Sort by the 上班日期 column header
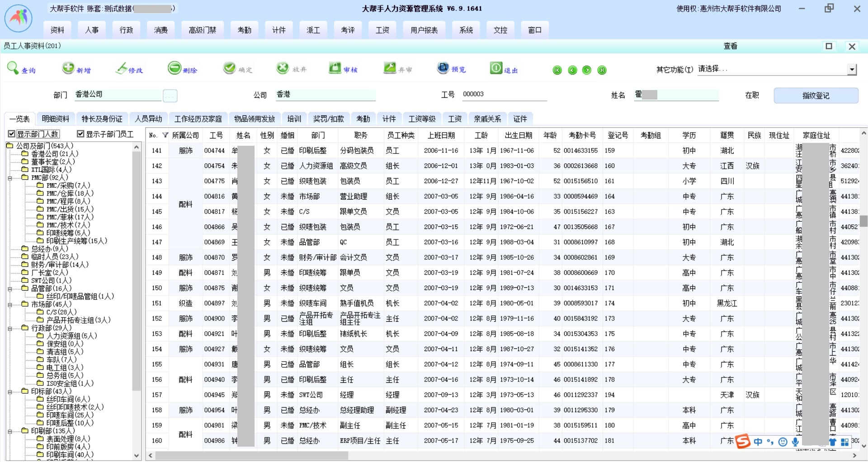This screenshot has width=868, height=462. 441,135
